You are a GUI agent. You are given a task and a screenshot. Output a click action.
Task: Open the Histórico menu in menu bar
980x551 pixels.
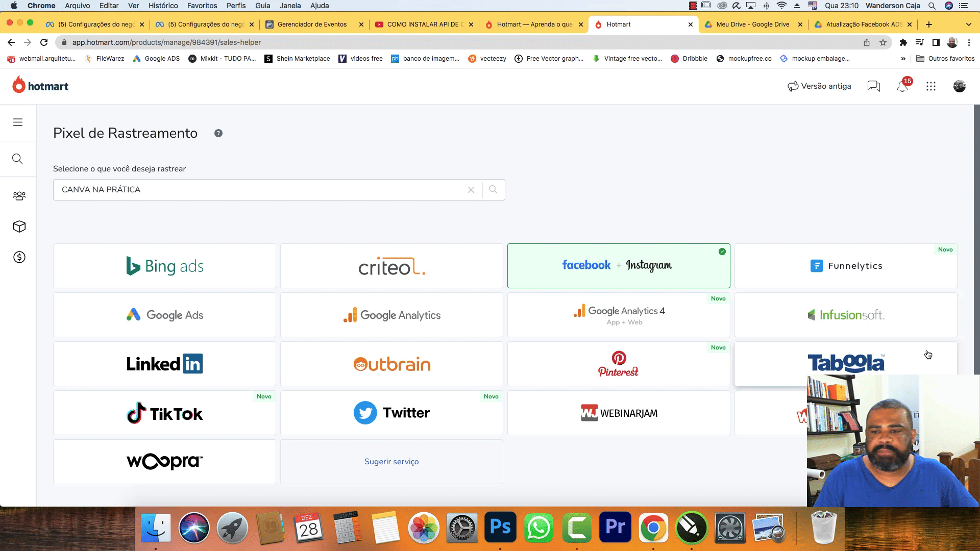click(163, 6)
